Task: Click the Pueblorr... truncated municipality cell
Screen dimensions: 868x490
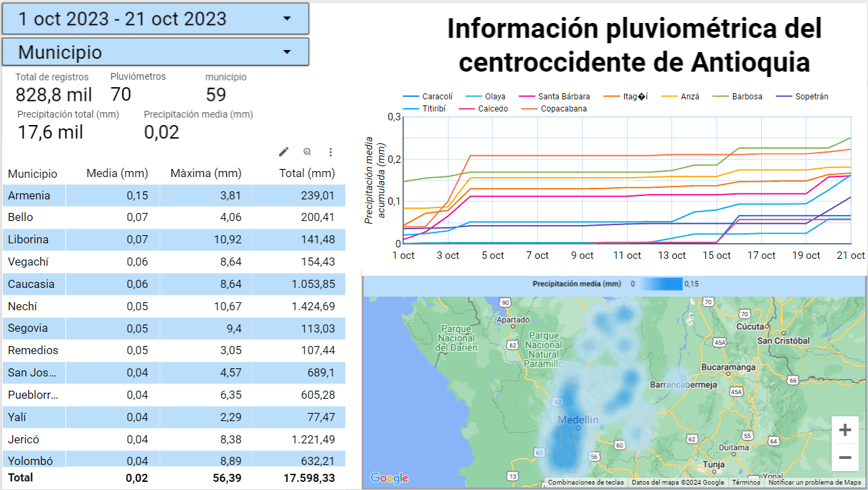Action: coord(33,395)
